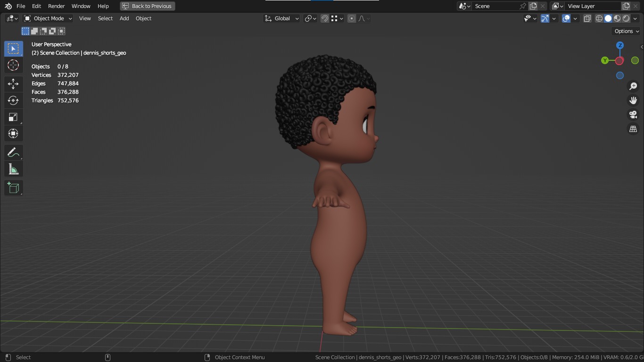
Task: Click the View Layer name field
Action: pyautogui.click(x=593, y=6)
